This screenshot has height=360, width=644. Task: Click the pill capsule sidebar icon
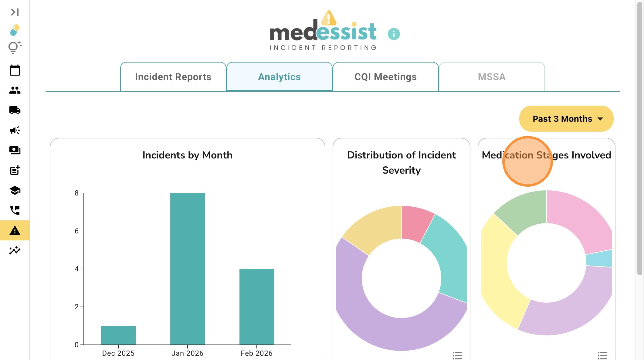click(x=15, y=30)
